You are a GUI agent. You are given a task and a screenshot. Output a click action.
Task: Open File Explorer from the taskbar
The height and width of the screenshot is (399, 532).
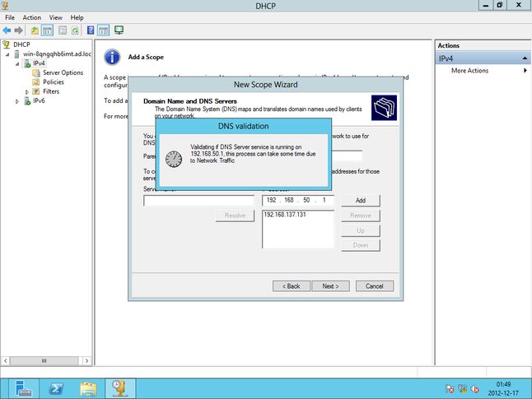click(x=88, y=389)
